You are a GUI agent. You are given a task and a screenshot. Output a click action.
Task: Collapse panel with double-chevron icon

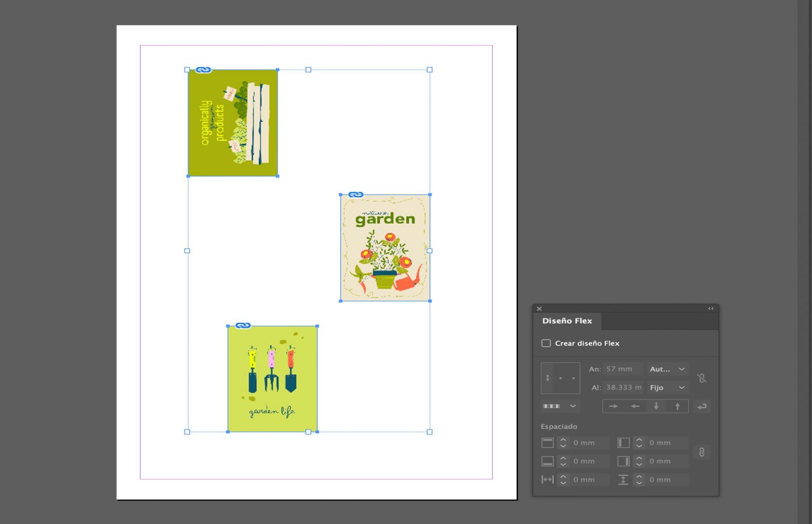pyautogui.click(x=711, y=309)
